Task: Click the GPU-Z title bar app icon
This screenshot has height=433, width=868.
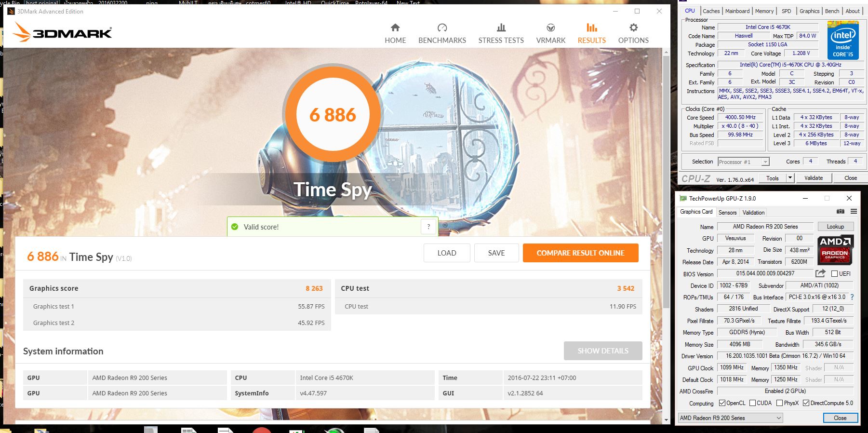Action: (x=682, y=198)
